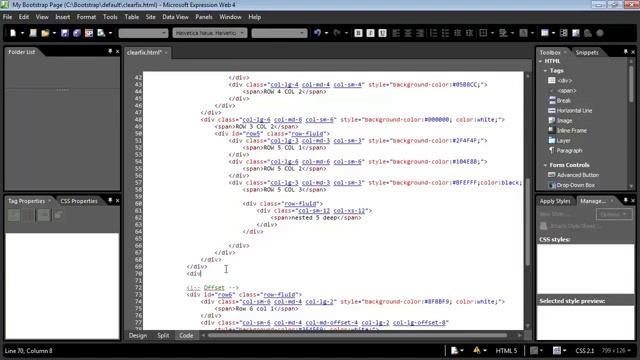Click the Save toolbar icon

65,33
